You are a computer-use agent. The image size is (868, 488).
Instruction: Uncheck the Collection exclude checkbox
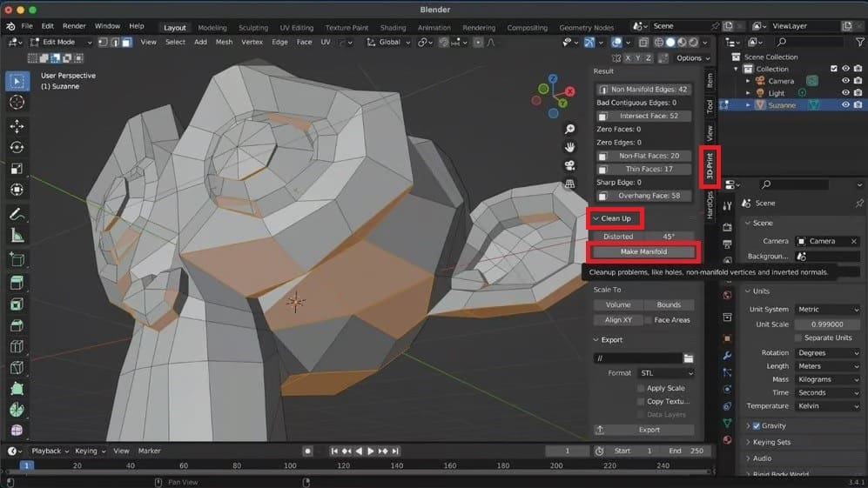click(x=834, y=69)
